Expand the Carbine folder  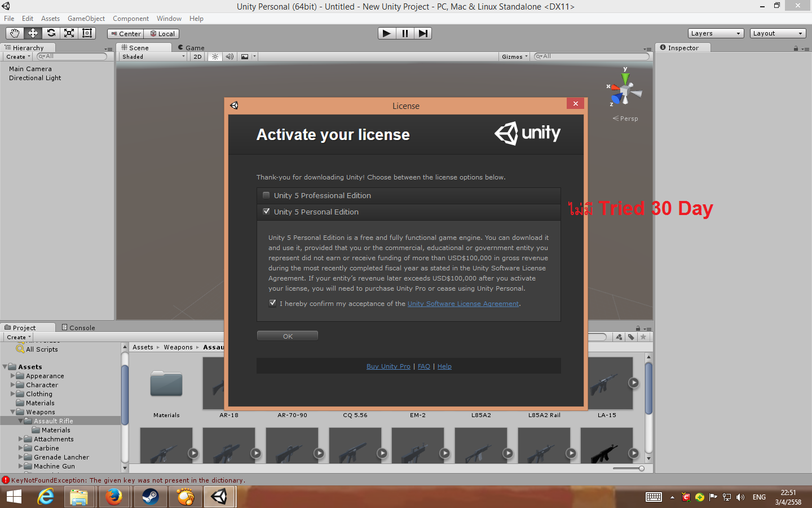[21, 448]
